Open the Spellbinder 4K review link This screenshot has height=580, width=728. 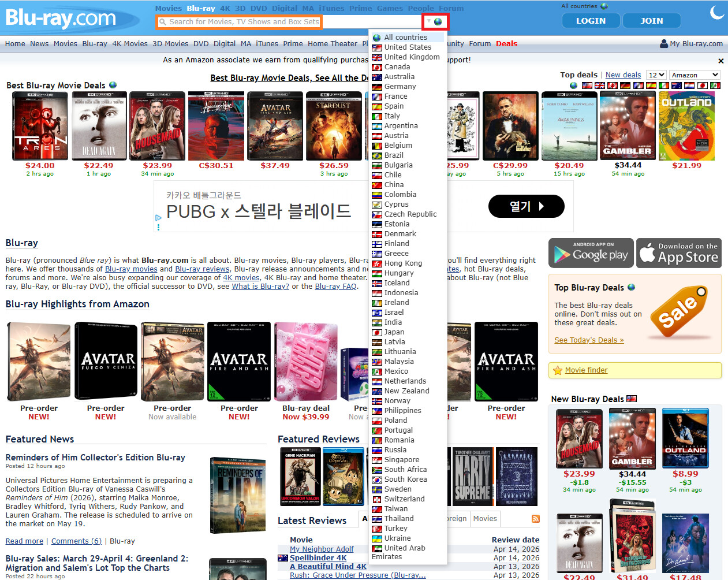(318, 557)
